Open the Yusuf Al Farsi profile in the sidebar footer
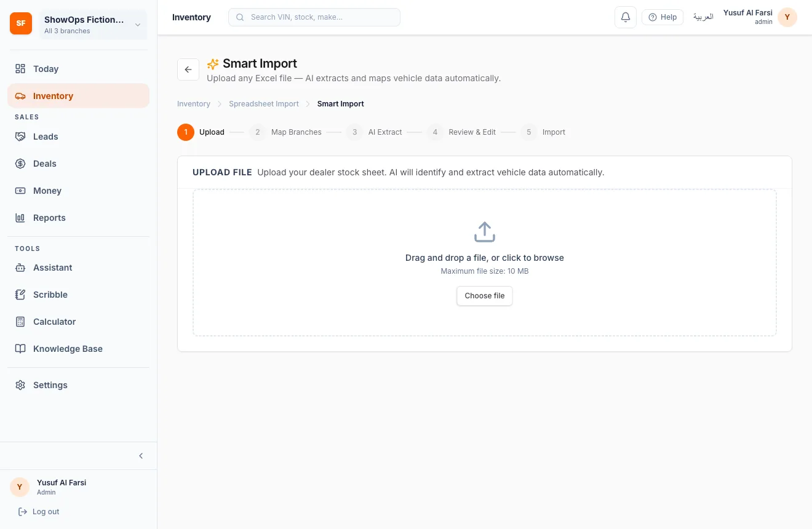Image resolution: width=812 pixels, height=529 pixels. [49, 487]
